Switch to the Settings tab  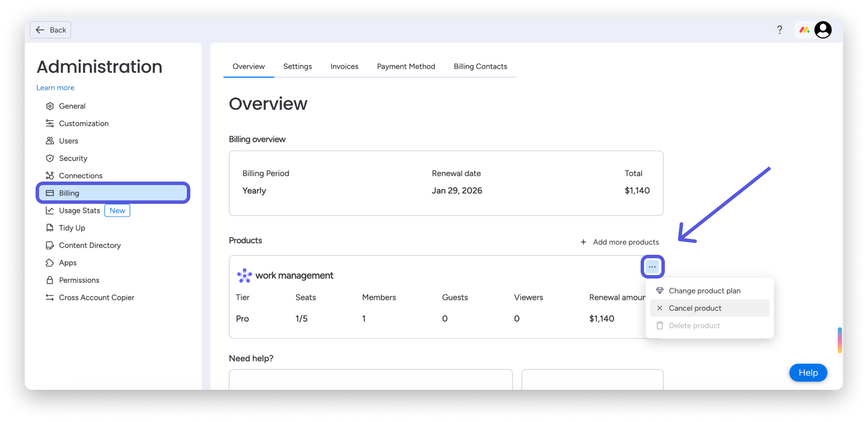pos(298,66)
